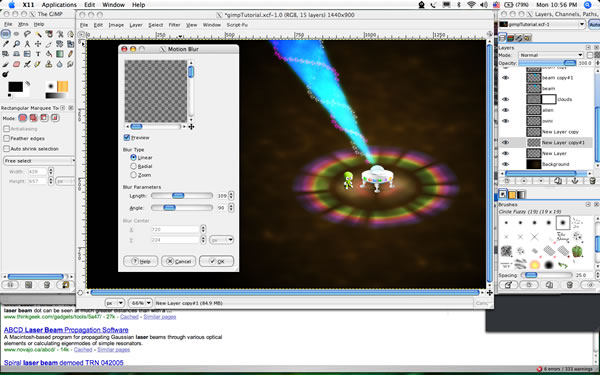Open the Applications menu in X11 menu bar
This screenshot has height=375, width=600.
59,5
